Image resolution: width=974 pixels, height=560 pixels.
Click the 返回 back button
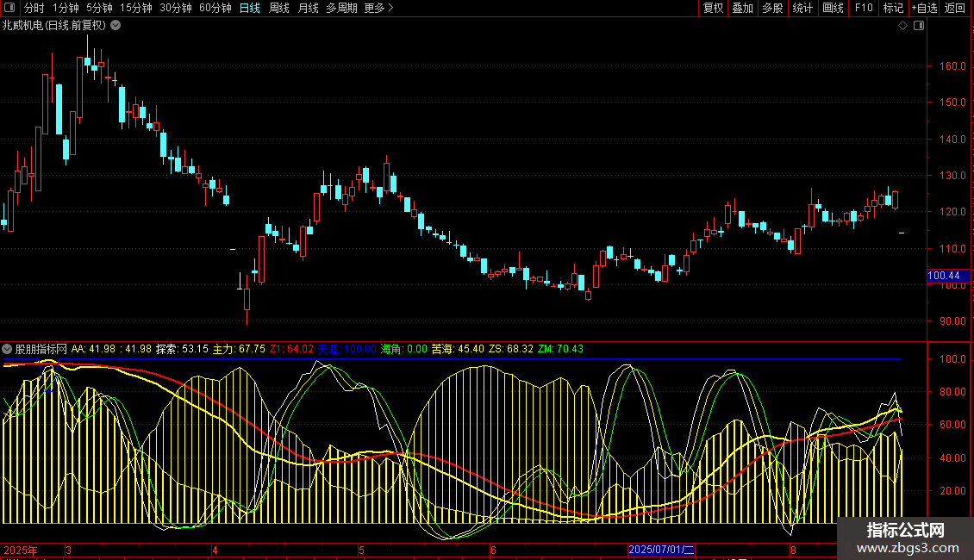coord(955,8)
